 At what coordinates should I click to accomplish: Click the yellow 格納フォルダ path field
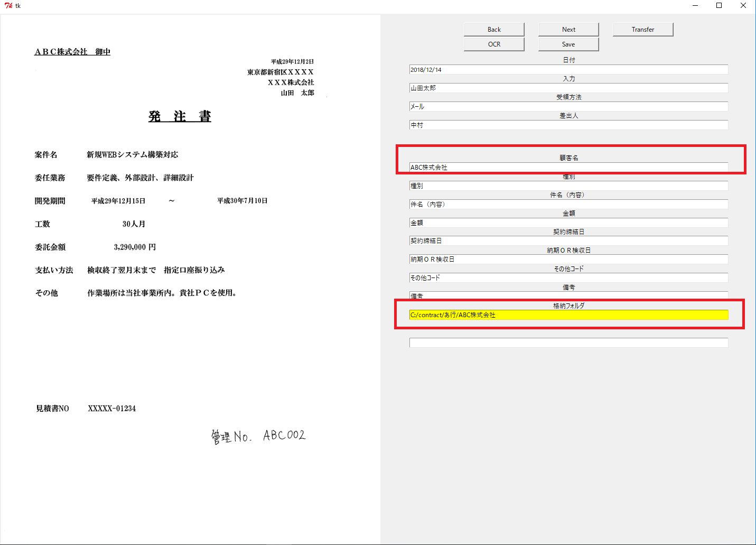pos(568,315)
